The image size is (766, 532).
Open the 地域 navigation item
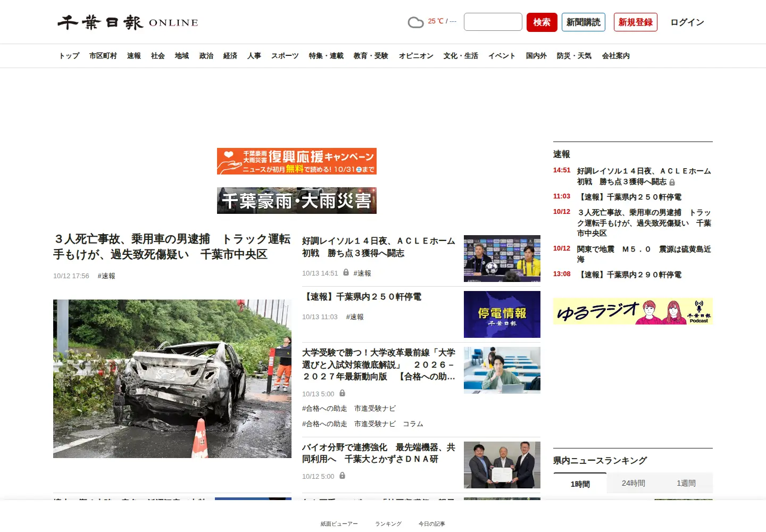pos(182,56)
